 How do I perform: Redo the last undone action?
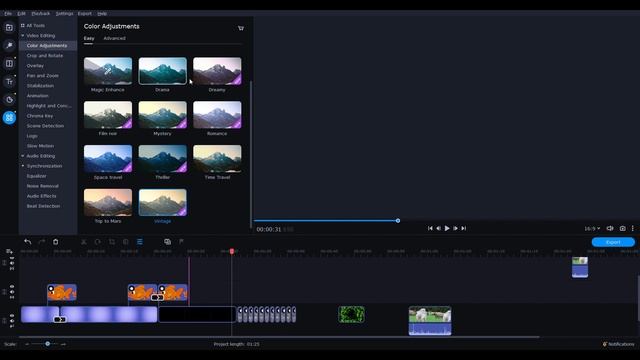[x=41, y=242]
